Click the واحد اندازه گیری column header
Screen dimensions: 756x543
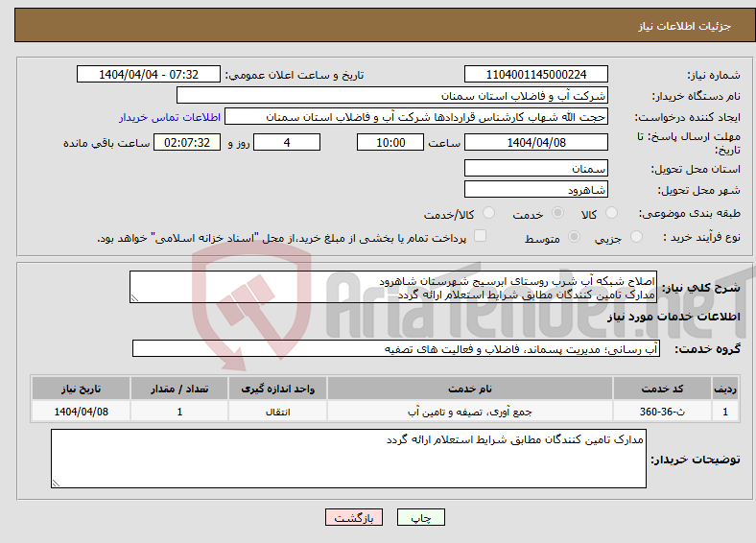coord(277,389)
